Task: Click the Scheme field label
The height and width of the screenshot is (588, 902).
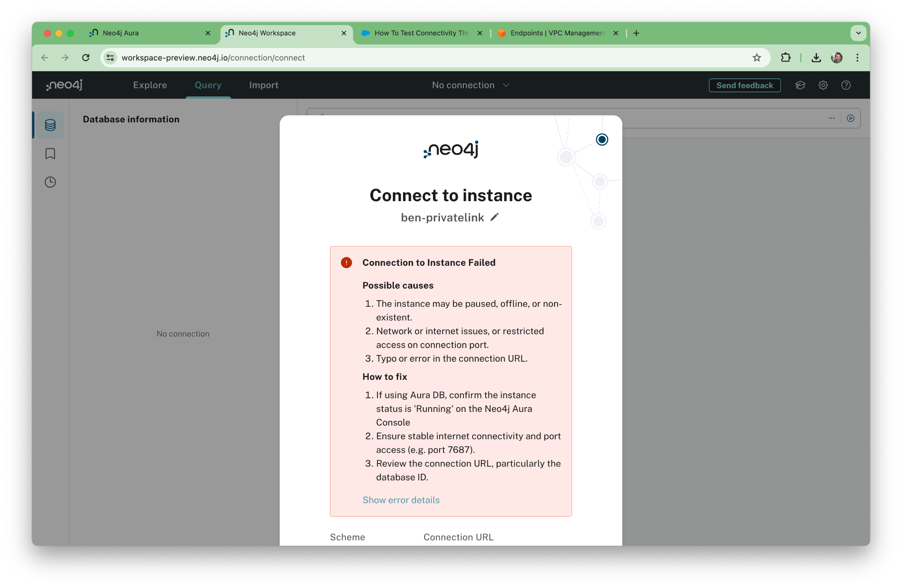Action: point(347,537)
